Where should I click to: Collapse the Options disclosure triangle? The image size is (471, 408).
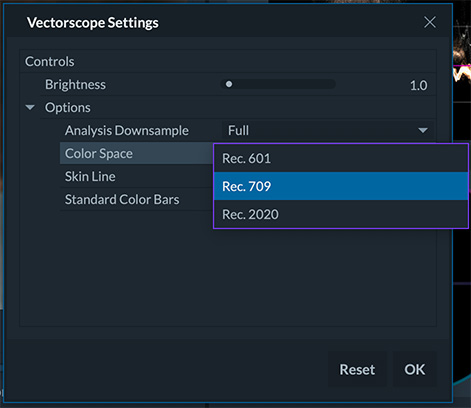[x=30, y=108]
